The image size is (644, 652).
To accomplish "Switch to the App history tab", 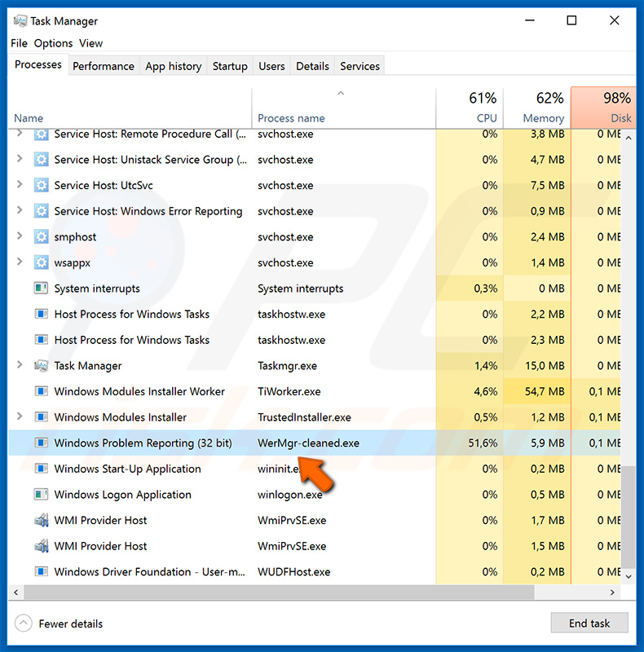I will pos(174,66).
